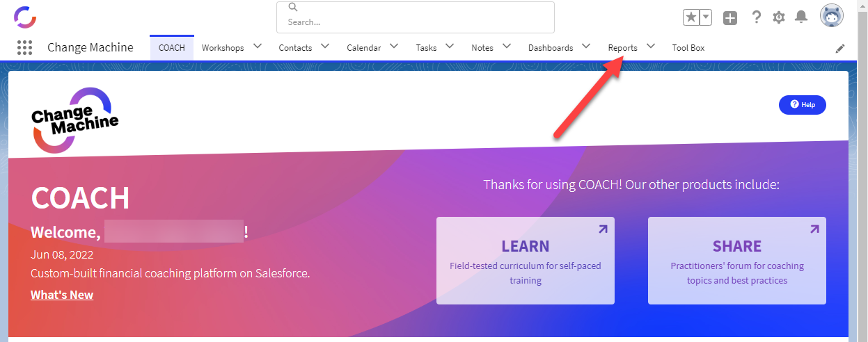Click the COACH banner heading
The width and height of the screenshot is (868, 342).
(x=81, y=199)
